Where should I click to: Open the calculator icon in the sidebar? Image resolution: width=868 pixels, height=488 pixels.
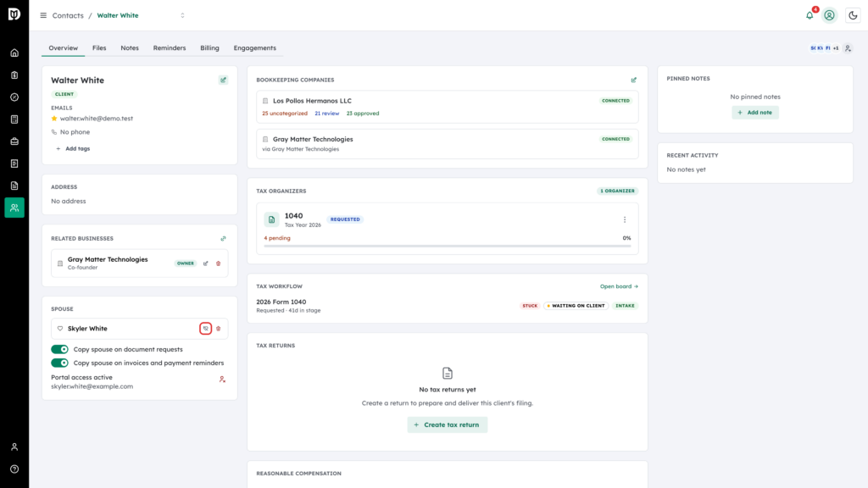click(x=14, y=119)
